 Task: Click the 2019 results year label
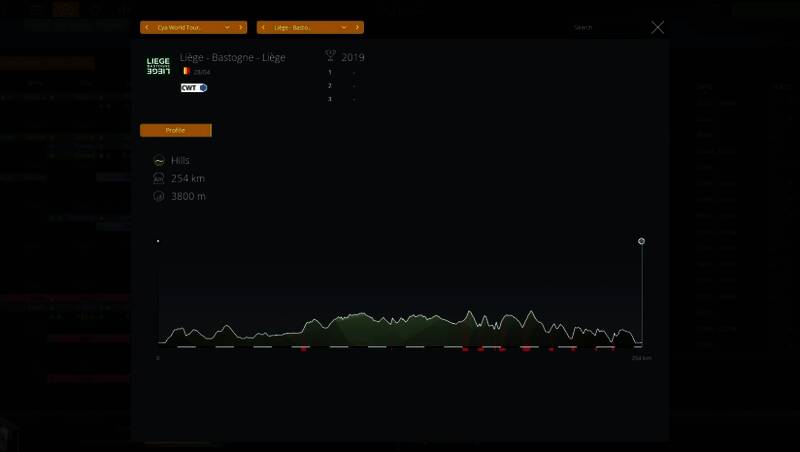pos(353,57)
